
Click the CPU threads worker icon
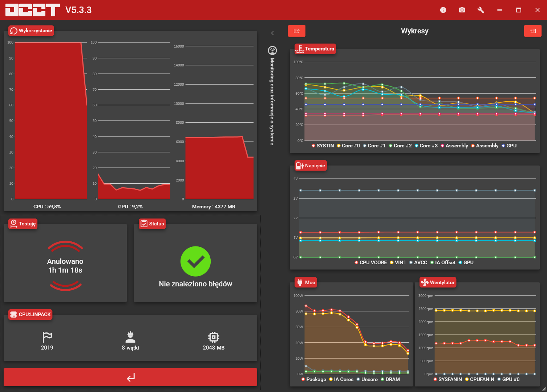coord(130,337)
